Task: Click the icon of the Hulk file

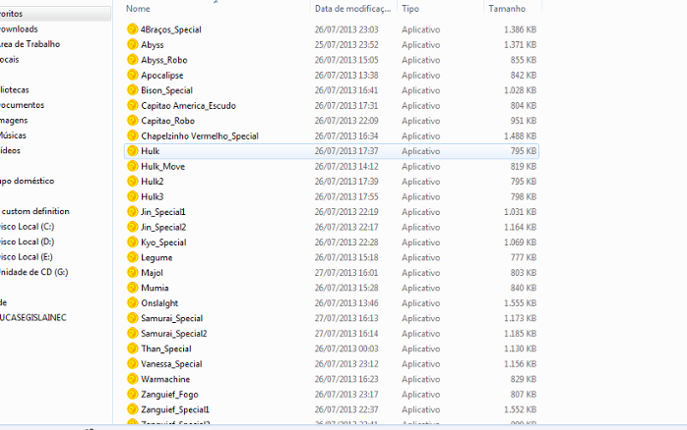Action: pyautogui.click(x=132, y=151)
